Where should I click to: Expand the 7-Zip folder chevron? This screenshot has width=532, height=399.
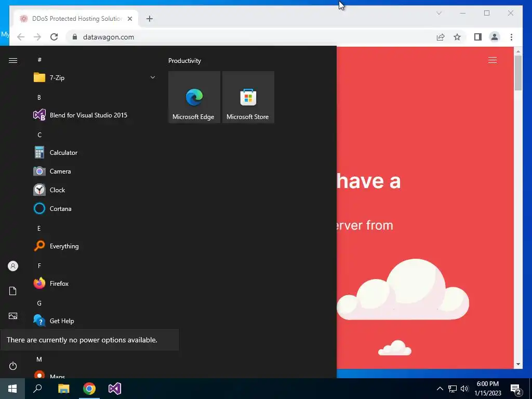pos(153,78)
